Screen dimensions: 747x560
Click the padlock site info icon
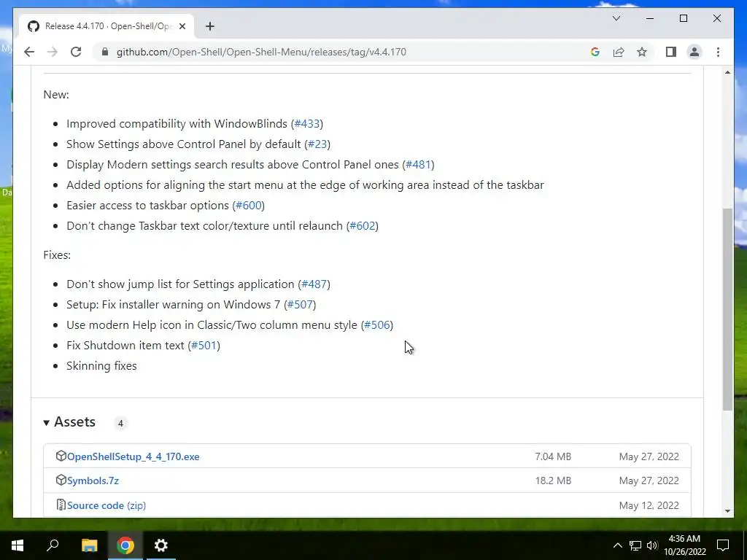coord(105,52)
